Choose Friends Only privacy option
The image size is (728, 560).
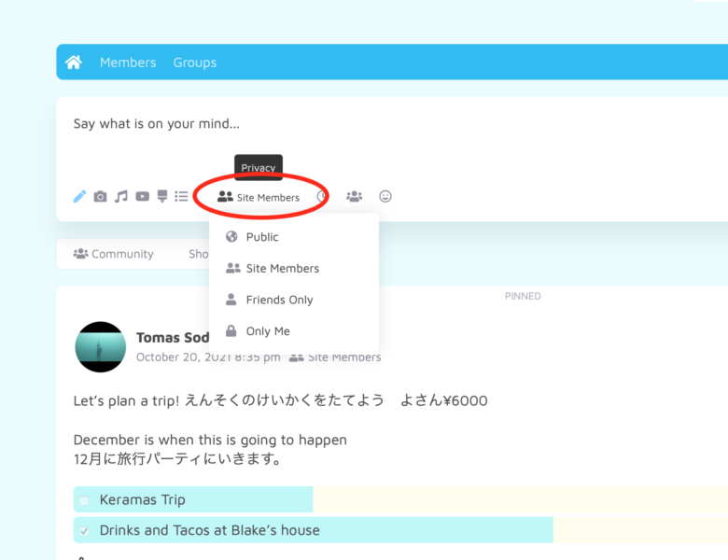click(x=279, y=300)
